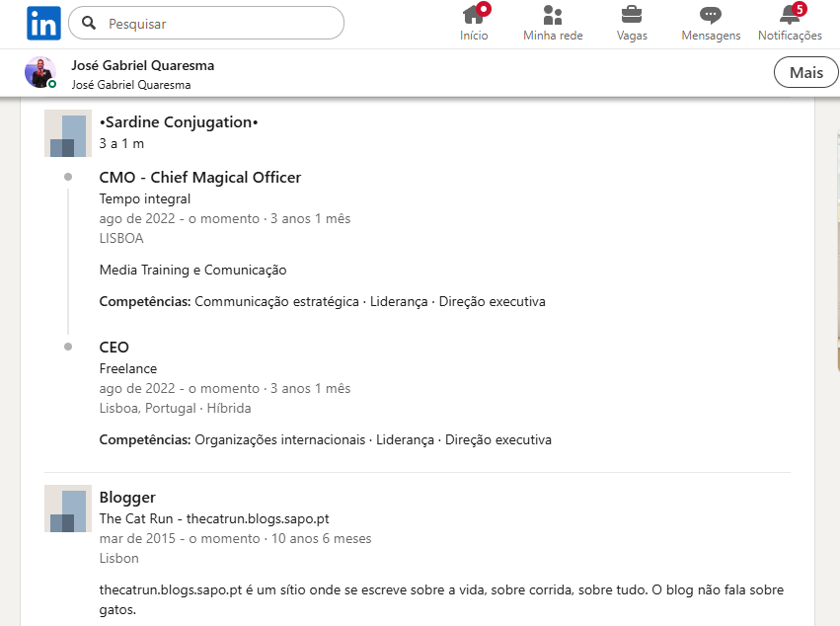Open Notificações bell icon
This screenshot has width=840, height=626.
(x=790, y=15)
